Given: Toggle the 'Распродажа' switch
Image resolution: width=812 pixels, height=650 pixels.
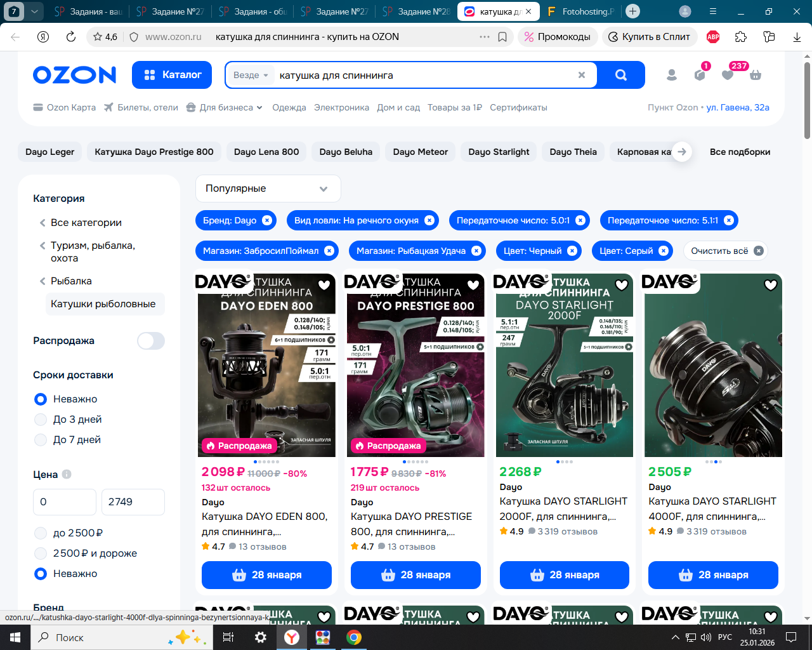Looking at the screenshot, I should (151, 341).
